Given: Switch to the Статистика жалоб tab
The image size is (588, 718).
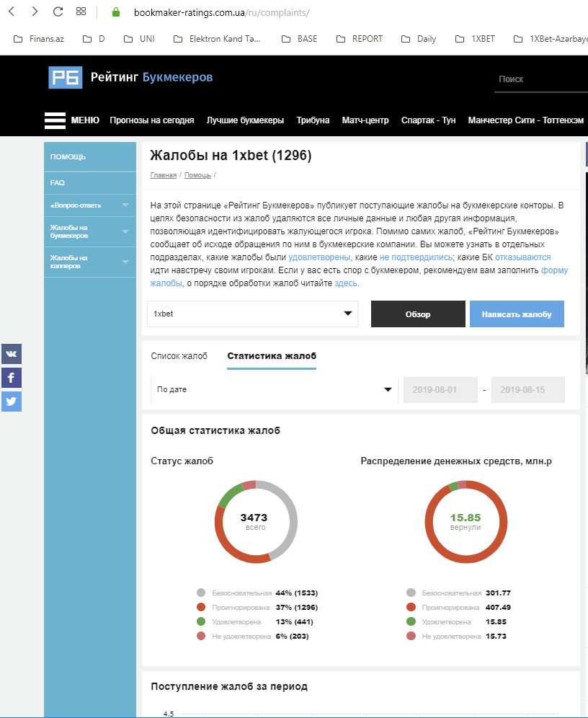Looking at the screenshot, I should click(x=272, y=356).
